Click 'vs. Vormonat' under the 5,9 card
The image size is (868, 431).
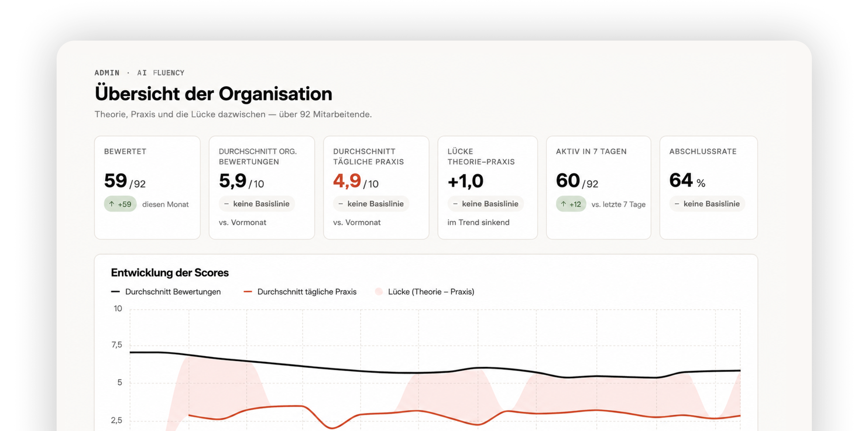(x=243, y=222)
